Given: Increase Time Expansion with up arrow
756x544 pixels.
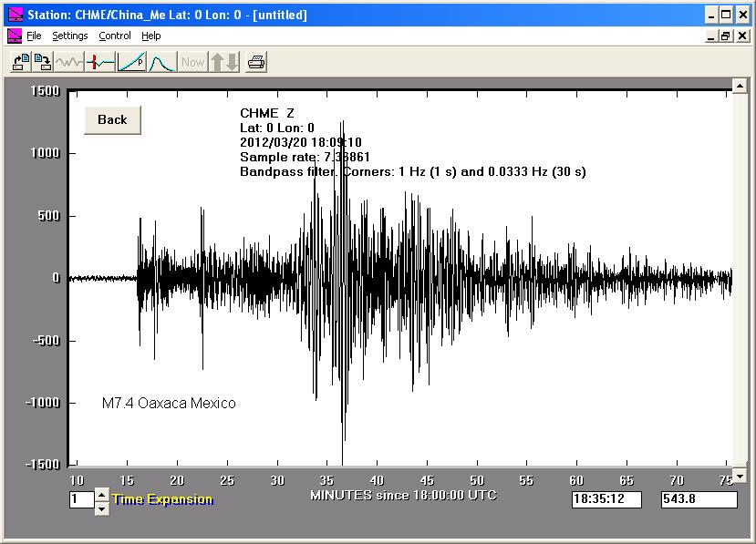Looking at the screenshot, I should click(101, 494).
